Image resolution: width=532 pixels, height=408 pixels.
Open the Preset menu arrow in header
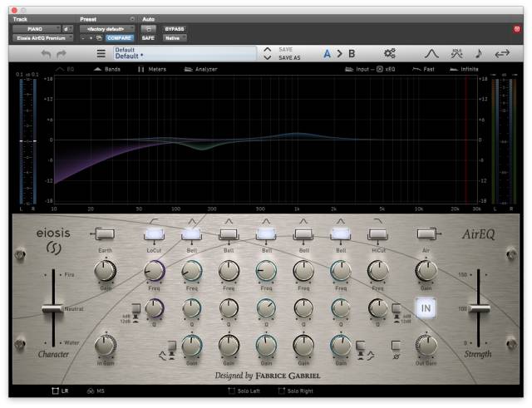click(x=132, y=19)
